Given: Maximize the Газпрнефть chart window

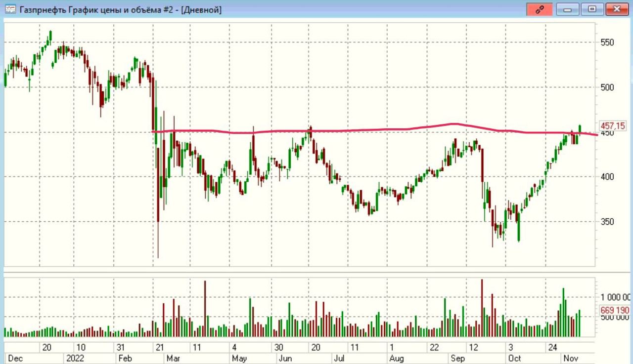Looking at the screenshot, I should point(592,9).
